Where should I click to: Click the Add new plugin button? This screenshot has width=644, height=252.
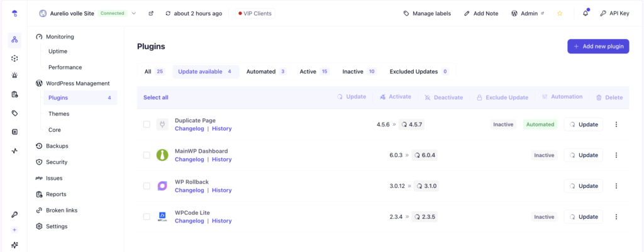pyautogui.click(x=597, y=47)
